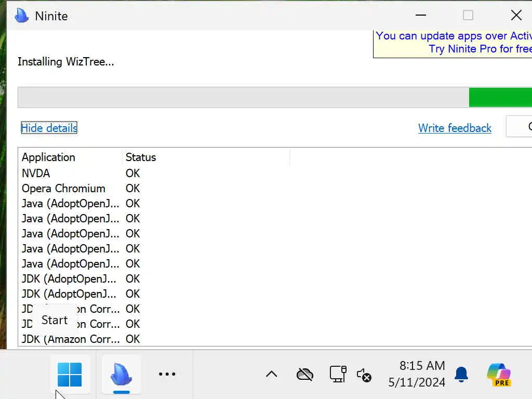Close the Ninite window
The height and width of the screenshot is (399, 532).
tap(516, 15)
